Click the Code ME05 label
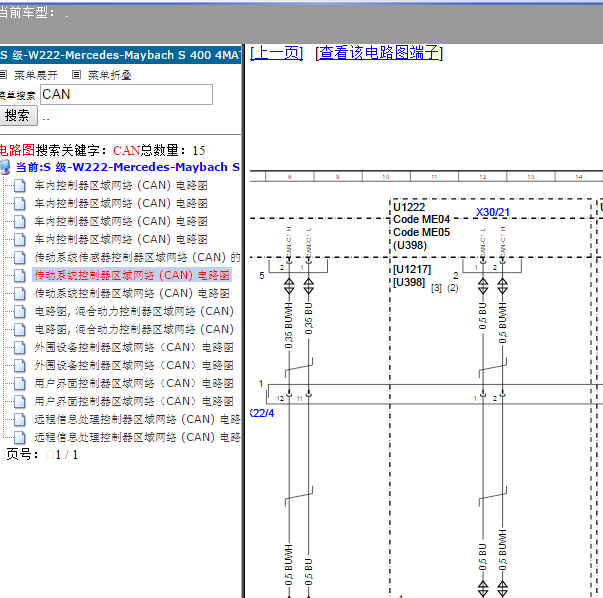 click(421, 232)
